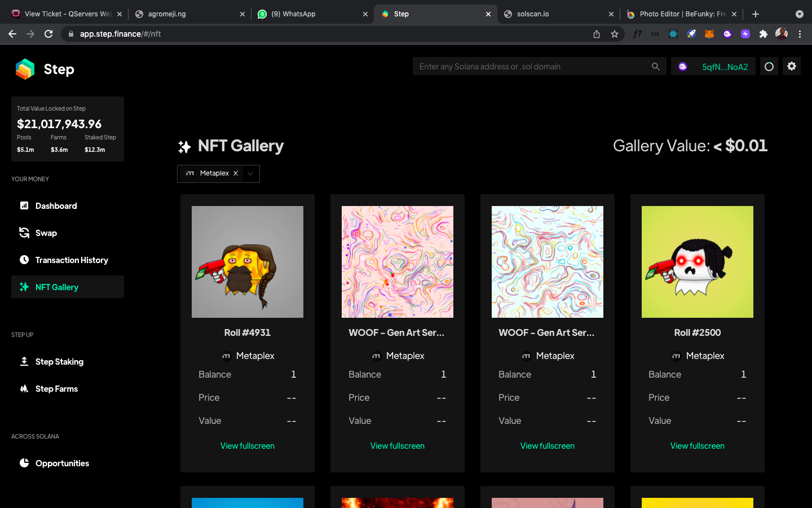Image resolution: width=812 pixels, height=508 pixels.
Task: Click the Gallery Value amount
Action: (x=740, y=146)
